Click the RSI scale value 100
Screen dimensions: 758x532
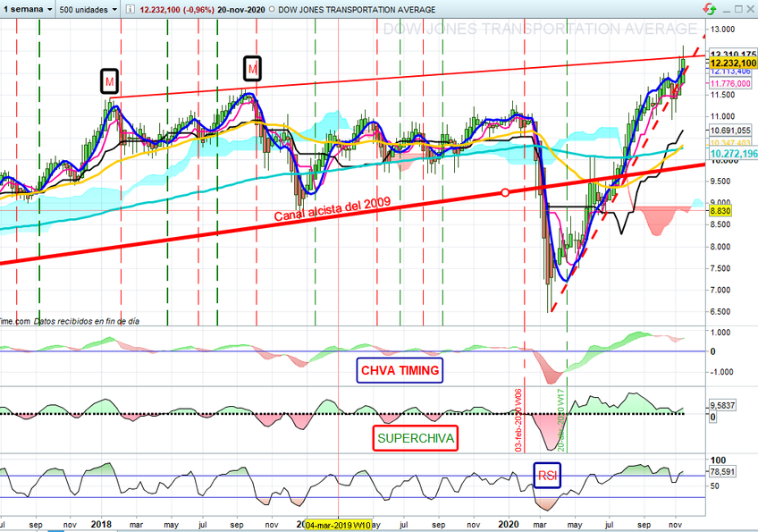pyautogui.click(x=719, y=460)
